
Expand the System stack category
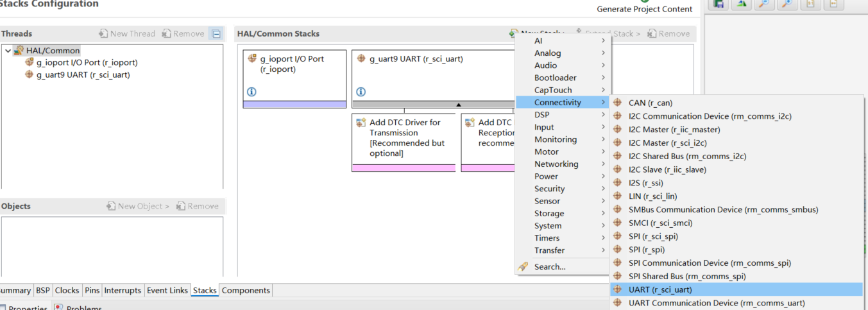coord(563,226)
